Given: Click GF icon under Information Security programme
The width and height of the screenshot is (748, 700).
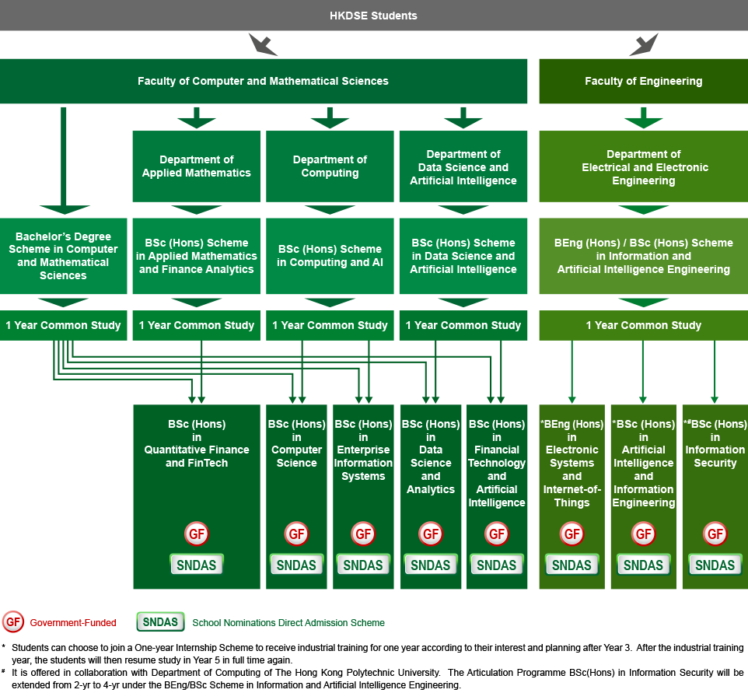Looking at the screenshot, I should point(715,534).
